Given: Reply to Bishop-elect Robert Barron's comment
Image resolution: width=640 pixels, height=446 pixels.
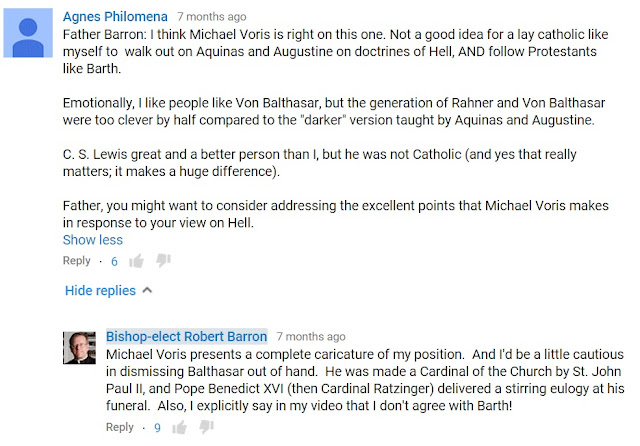Looking at the screenshot, I should (120, 427).
